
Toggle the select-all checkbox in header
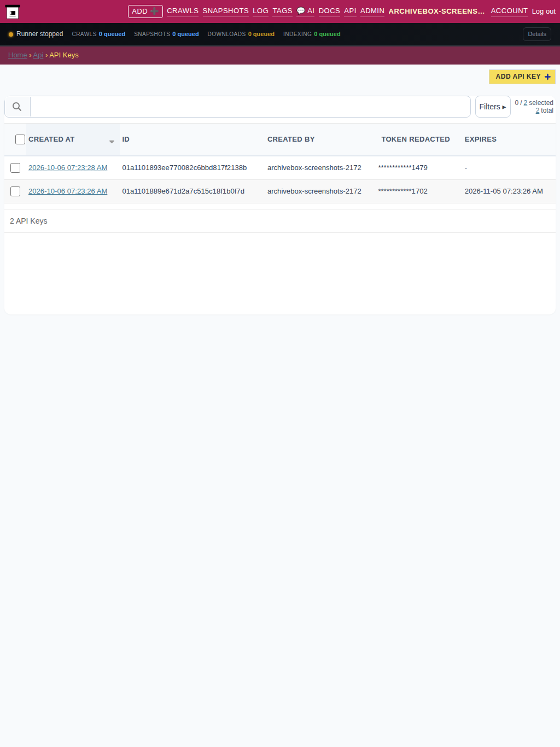tap(20, 139)
